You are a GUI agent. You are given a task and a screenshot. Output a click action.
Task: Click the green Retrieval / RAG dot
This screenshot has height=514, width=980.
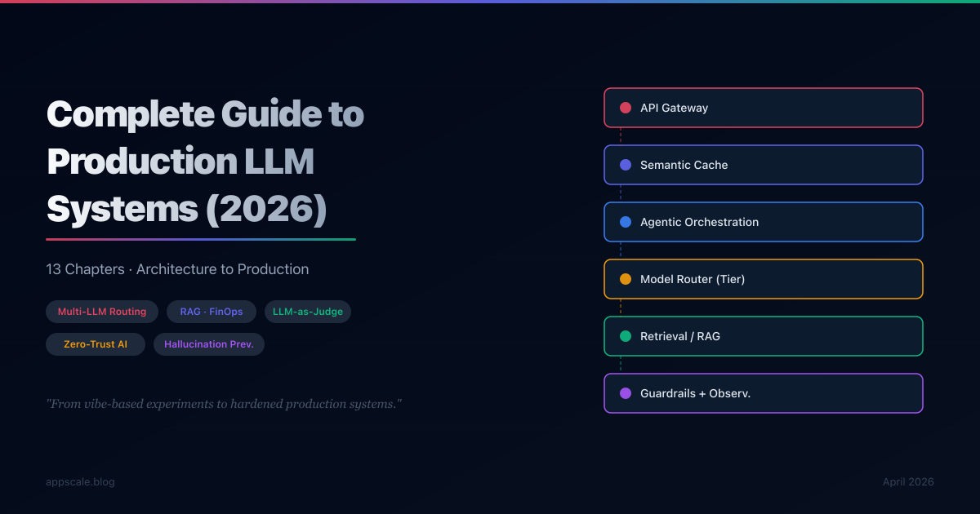625,335
